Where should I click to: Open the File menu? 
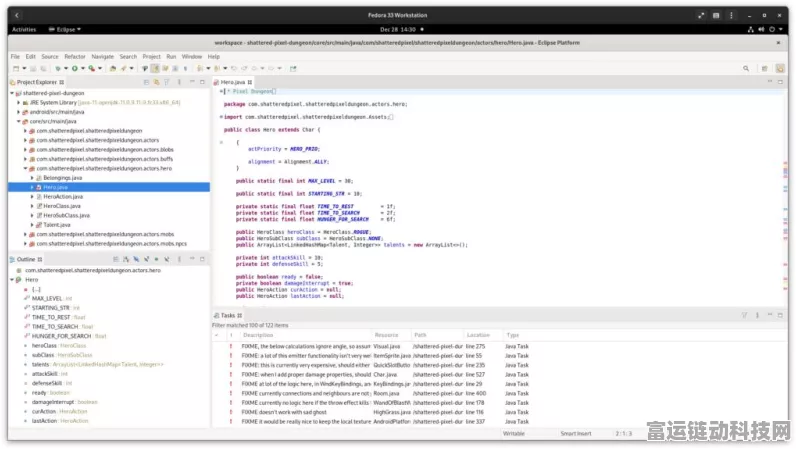tap(15, 56)
